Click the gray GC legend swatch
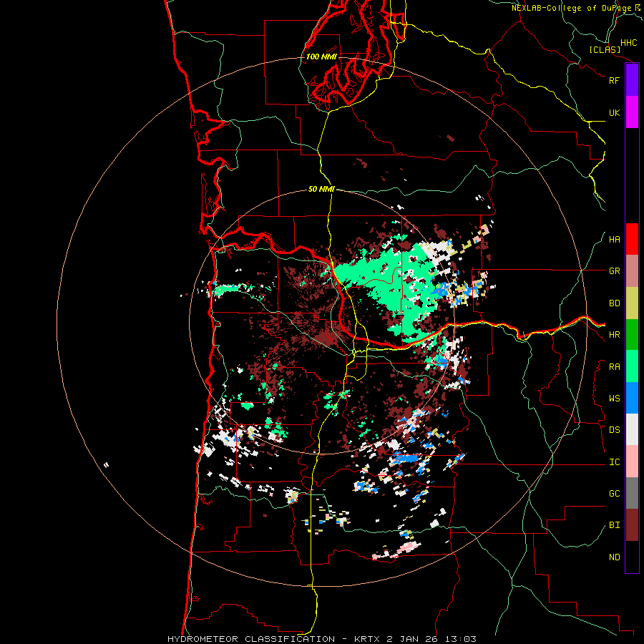The image size is (644, 644). point(632,493)
